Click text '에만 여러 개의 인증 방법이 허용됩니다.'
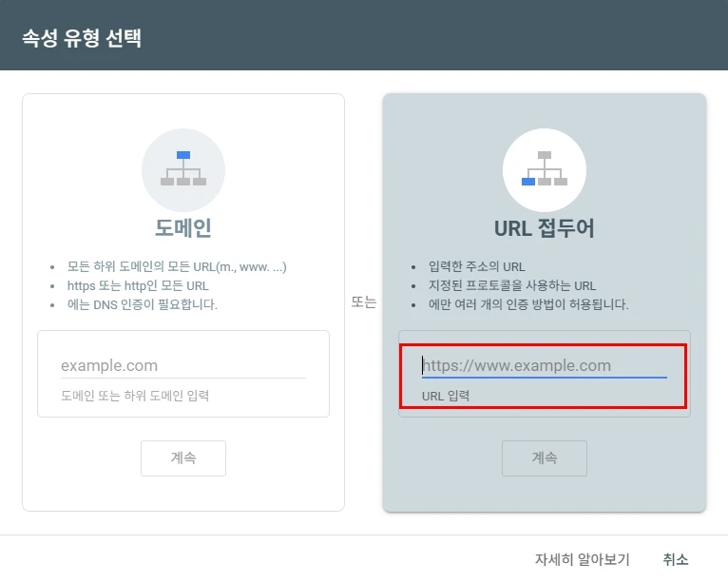This screenshot has height=584, width=728. tap(528, 304)
